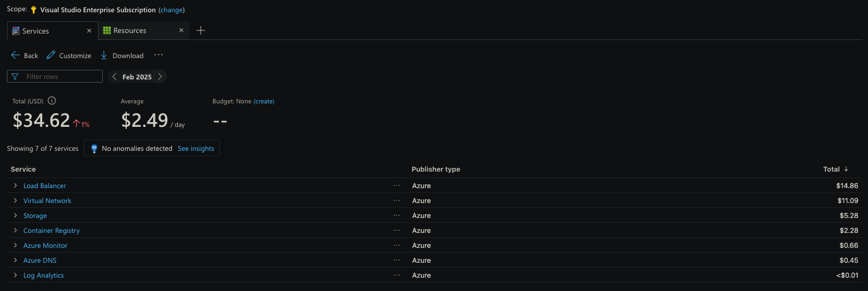Expand the Container Registry service row
Image resolution: width=868 pixels, height=291 pixels.
15,230
